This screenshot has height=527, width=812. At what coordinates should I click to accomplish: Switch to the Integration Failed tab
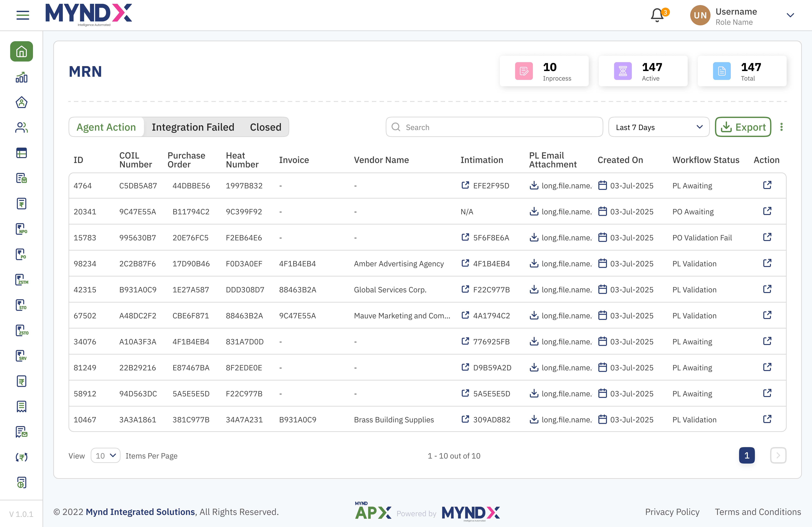193,127
